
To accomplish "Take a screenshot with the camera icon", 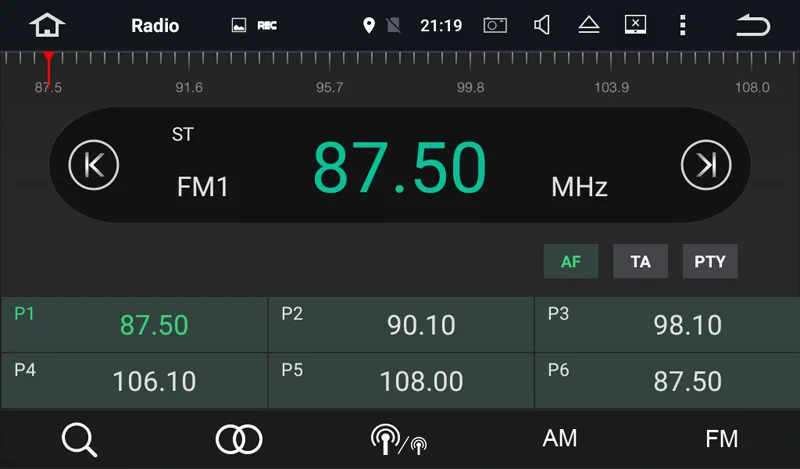I will [x=495, y=25].
